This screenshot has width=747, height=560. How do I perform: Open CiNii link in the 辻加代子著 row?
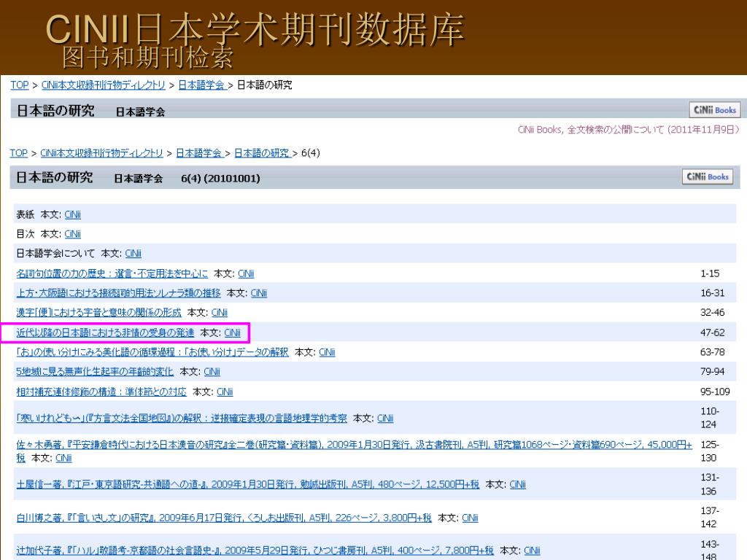coord(532,551)
